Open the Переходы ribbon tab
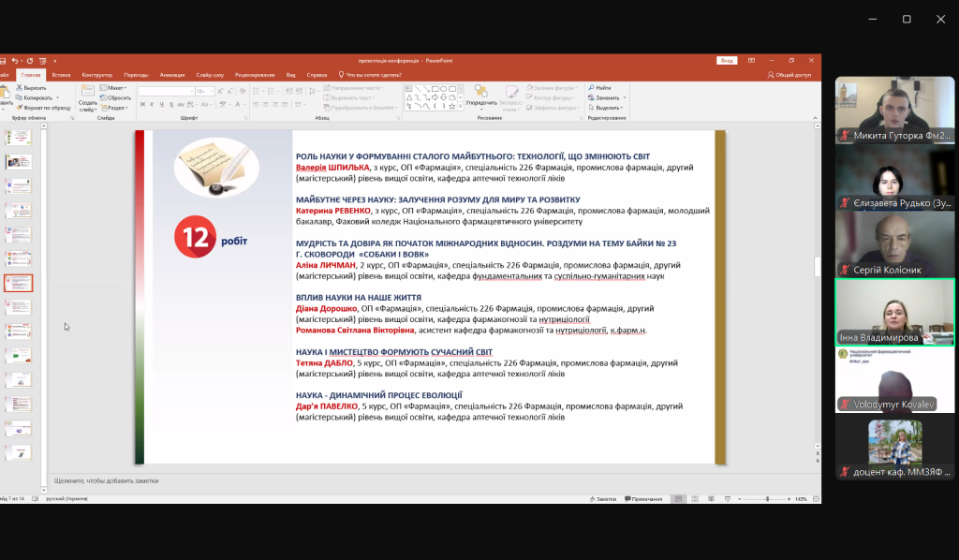This screenshot has width=959, height=560. coord(136,75)
